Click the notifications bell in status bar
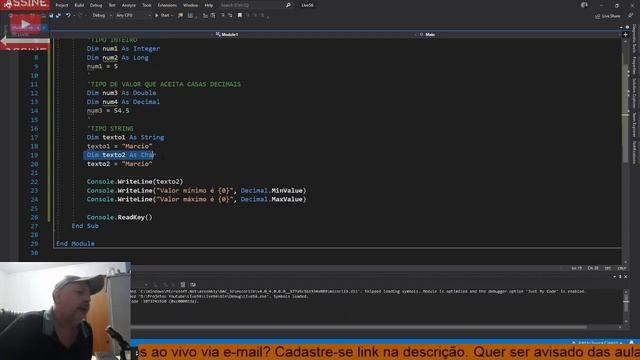 click(x=631, y=343)
